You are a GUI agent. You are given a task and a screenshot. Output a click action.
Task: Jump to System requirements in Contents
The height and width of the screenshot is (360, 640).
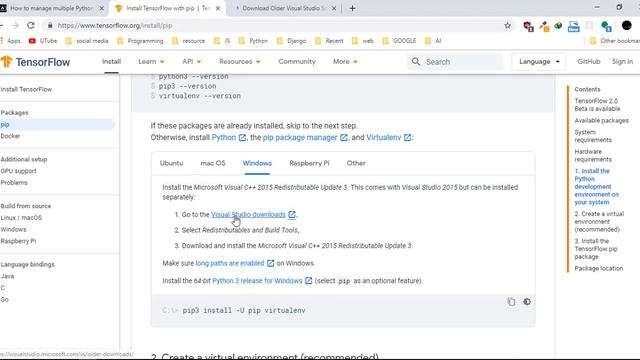[x=593, y=136]
